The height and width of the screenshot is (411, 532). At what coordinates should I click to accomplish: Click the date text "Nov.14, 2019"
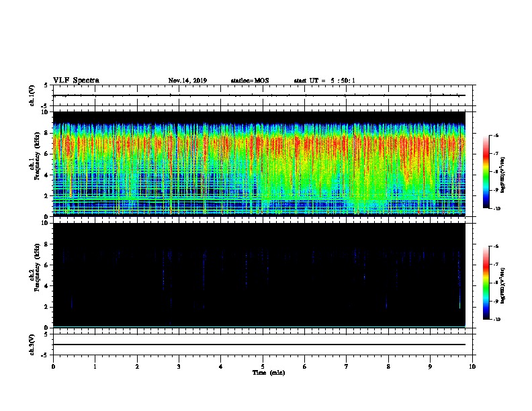tap(187, 81)
